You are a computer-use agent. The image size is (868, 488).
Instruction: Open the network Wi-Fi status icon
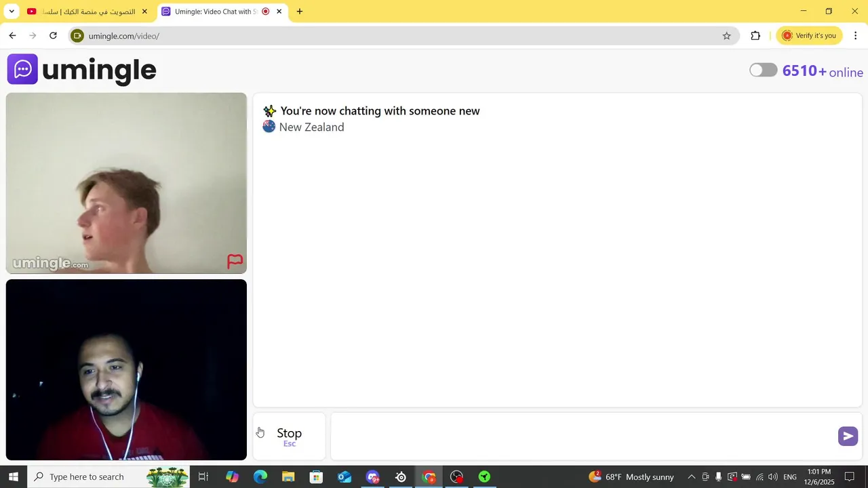(x=759, y=477)
